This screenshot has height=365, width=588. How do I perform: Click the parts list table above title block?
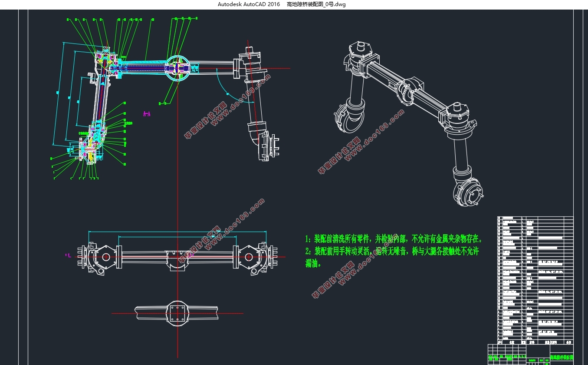pyautogui.click(x=535, y=280)
